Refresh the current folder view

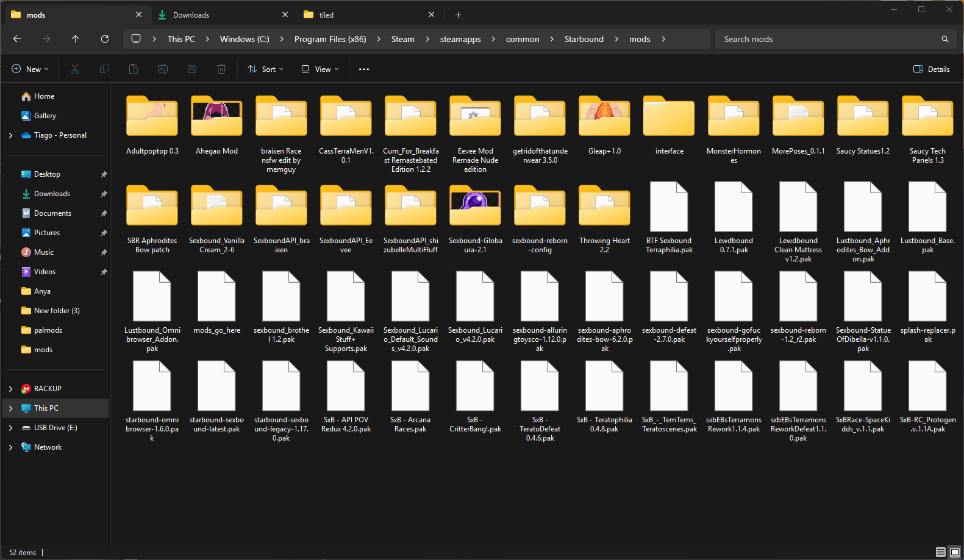pos(105,39)
